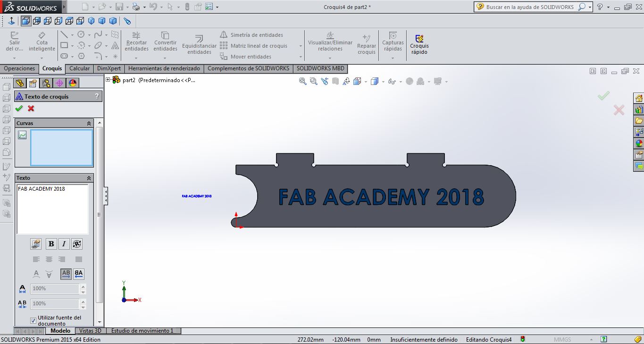The image size is (644, 344).
Task: Click in the FAB ACADEMY 2018 text box
Action: [x=52, y=209]
